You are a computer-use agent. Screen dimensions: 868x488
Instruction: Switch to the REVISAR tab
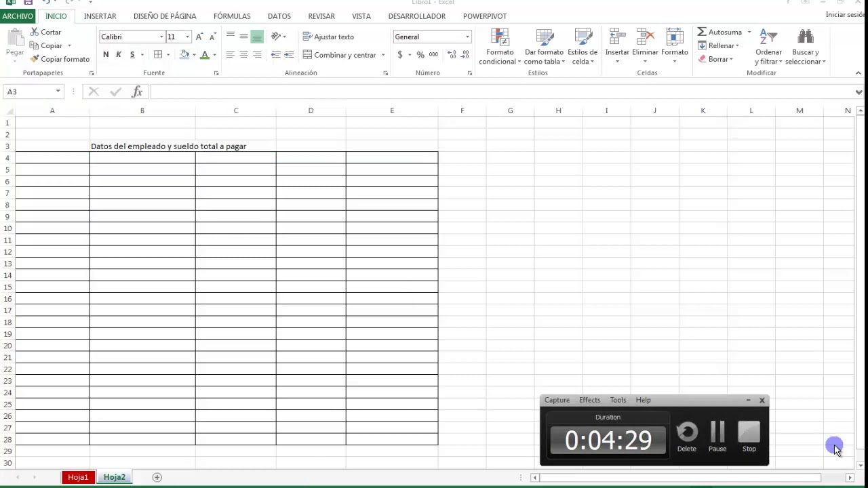click(321, 16)
